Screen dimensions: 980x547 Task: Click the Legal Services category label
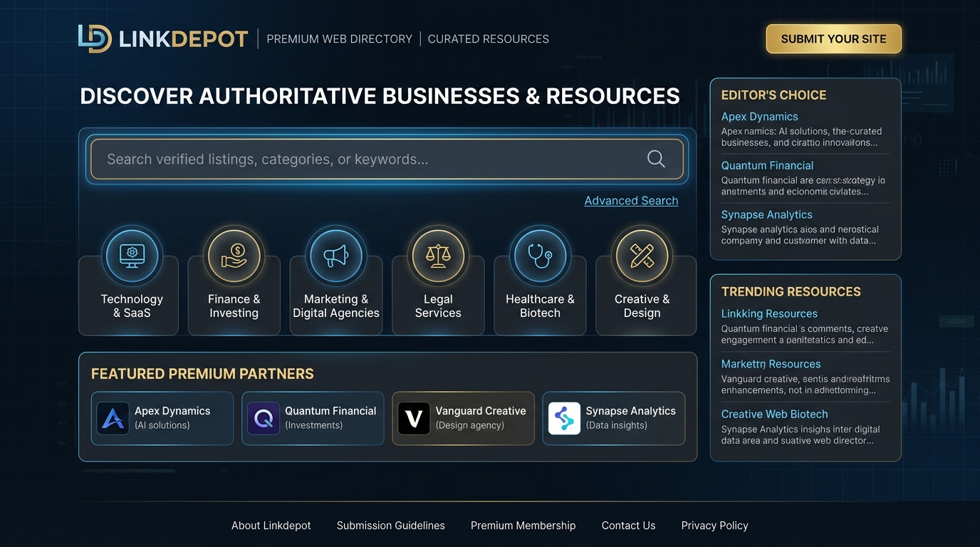pyautogui.click(x=438, y=306)
